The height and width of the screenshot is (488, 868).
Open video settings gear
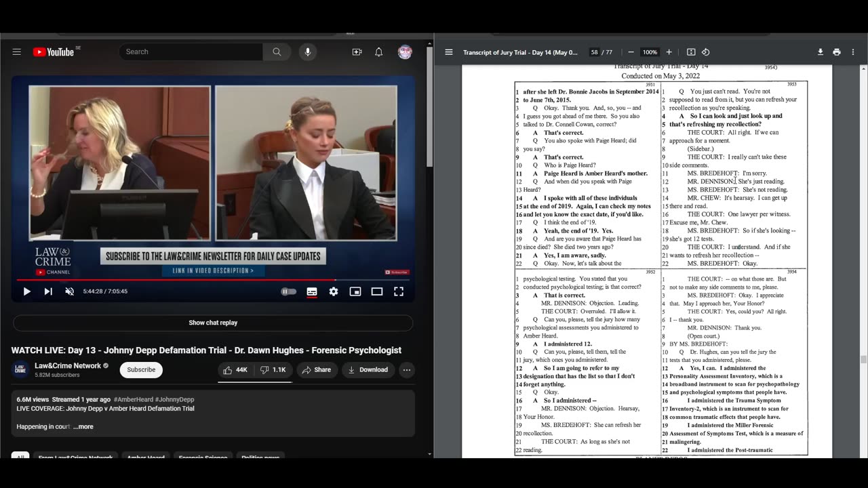334,291
